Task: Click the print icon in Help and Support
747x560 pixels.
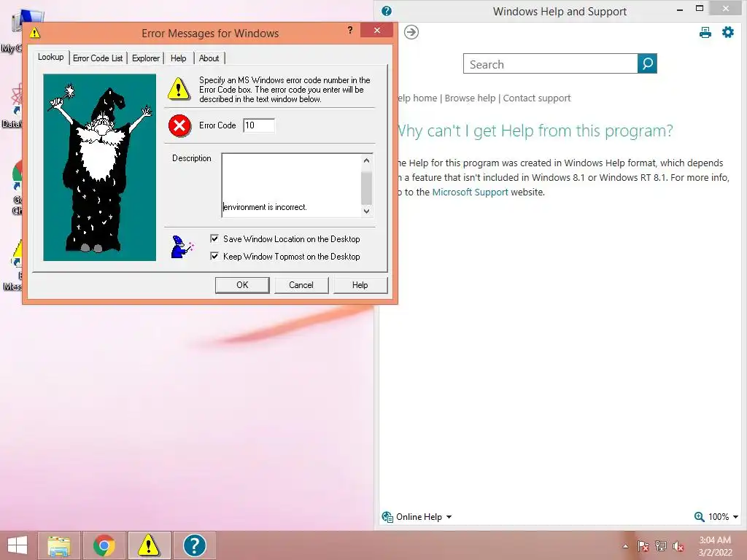Action: pos(705,32)
